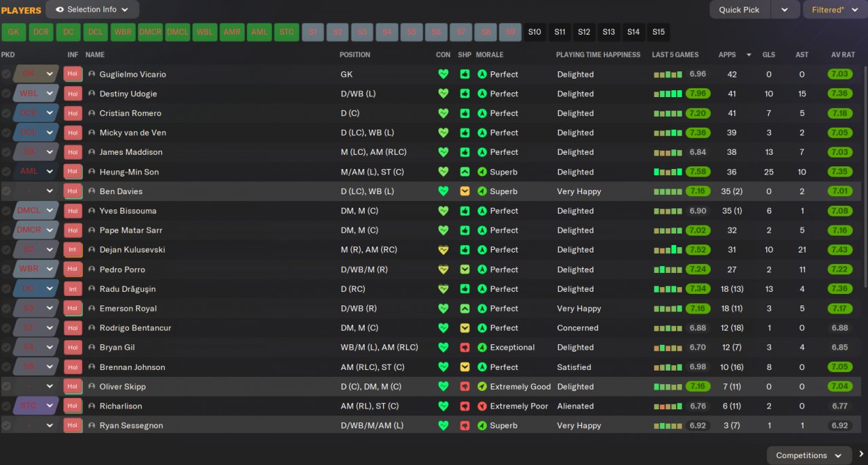The width and height of the screenshot is (868, 465).
Task: Select the DMCR position pill
Action: point(150,32)
